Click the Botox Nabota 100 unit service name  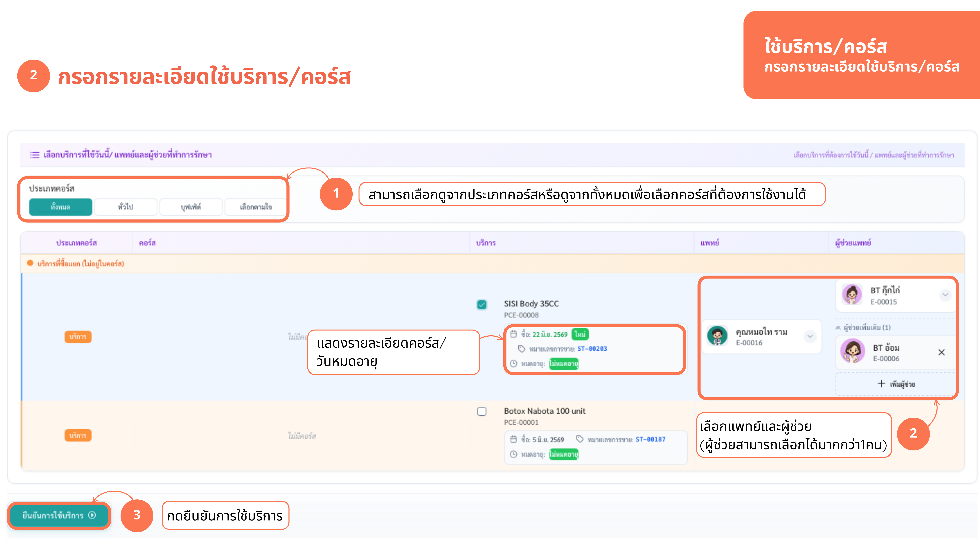(544, 411)
